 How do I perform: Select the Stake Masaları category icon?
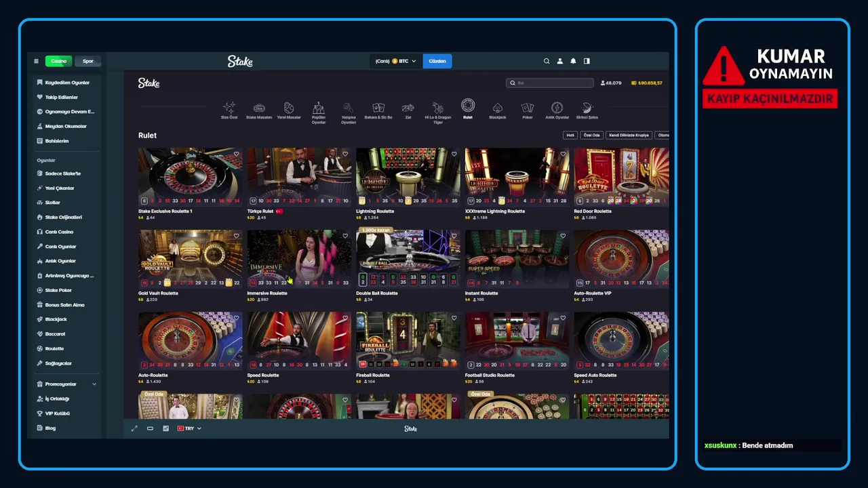tap(259, 108)
